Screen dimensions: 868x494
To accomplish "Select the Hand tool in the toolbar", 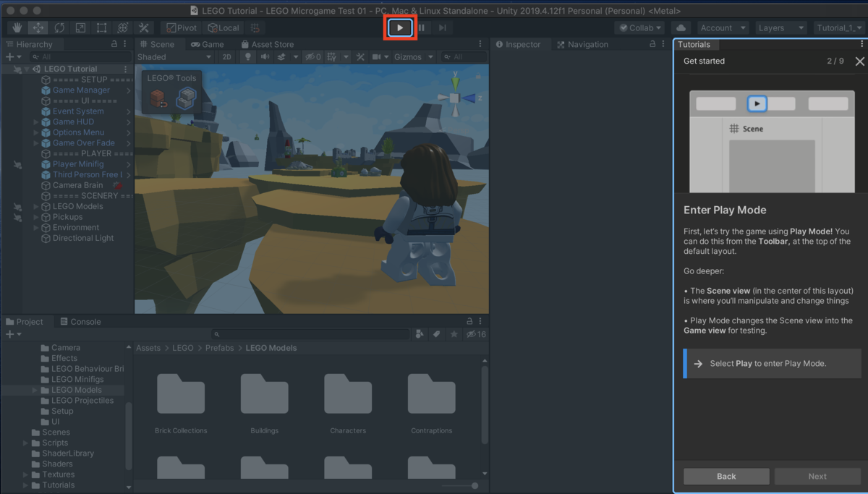I will [x=17, y=27].
